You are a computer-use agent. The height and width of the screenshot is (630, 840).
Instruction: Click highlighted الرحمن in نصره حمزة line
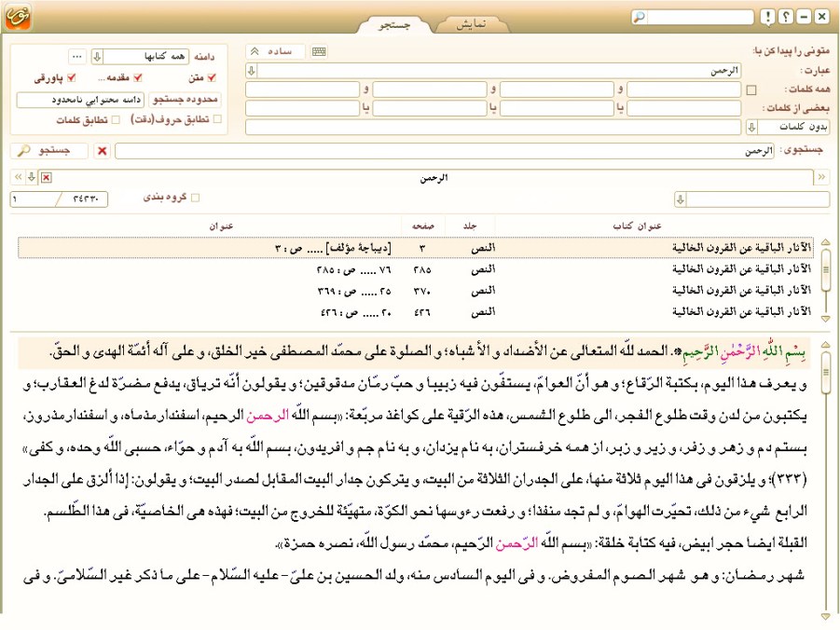coord(516,543)
